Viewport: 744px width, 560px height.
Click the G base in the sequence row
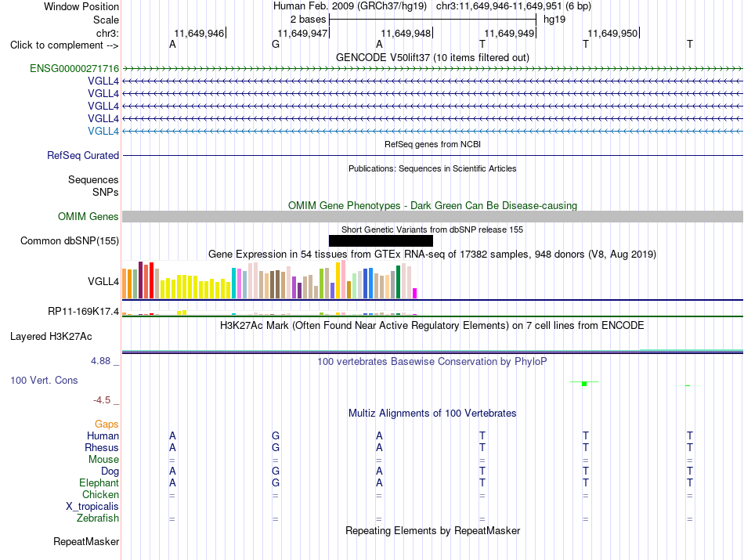point(276,45)
